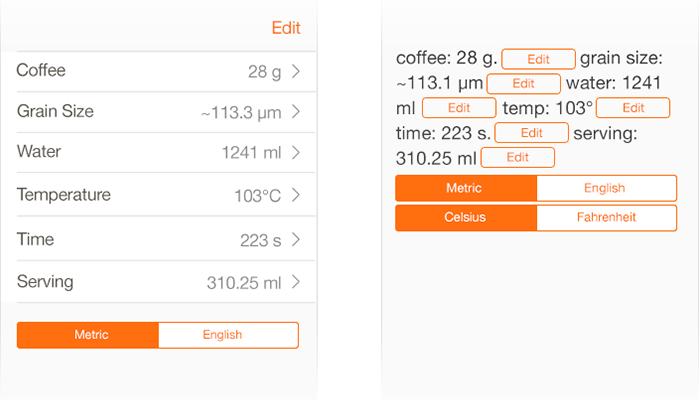Tap the orange Edit link at top

pyautogui.click(x=285, y=28)
